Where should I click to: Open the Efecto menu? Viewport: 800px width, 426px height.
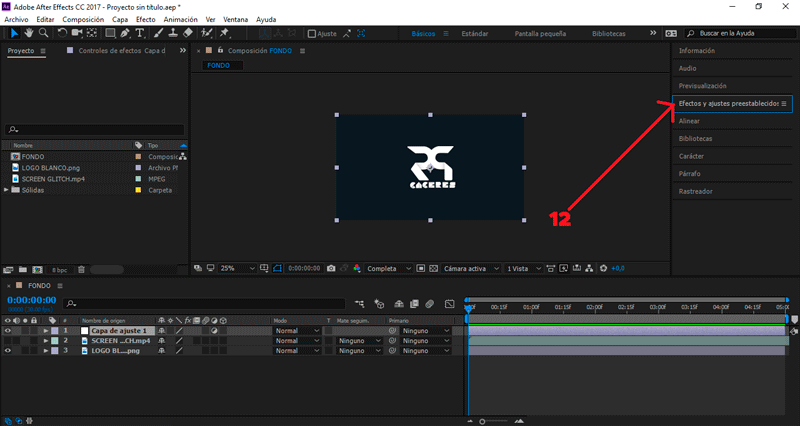(145, 19)
